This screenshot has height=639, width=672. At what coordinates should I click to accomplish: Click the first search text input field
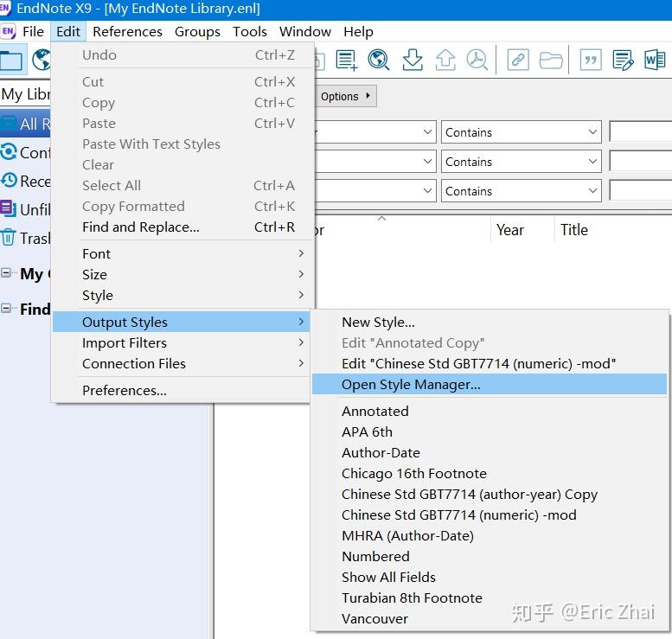click(641, 132)
